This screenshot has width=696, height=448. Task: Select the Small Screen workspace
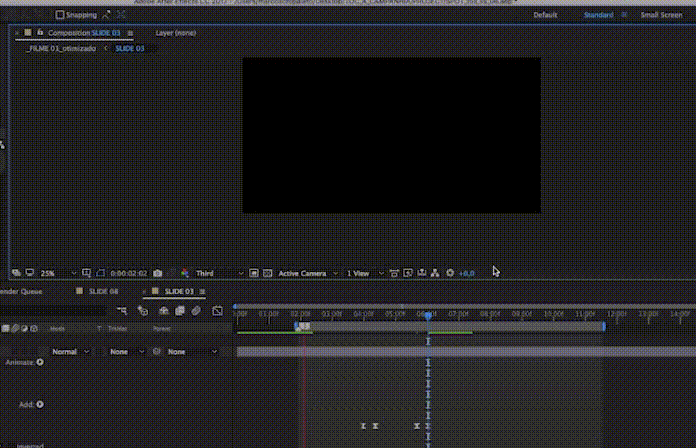661,15
